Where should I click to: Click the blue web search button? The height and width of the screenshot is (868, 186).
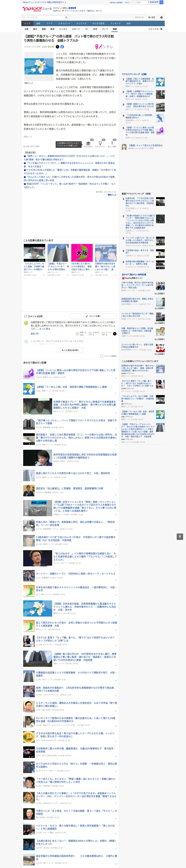(161, 2)
